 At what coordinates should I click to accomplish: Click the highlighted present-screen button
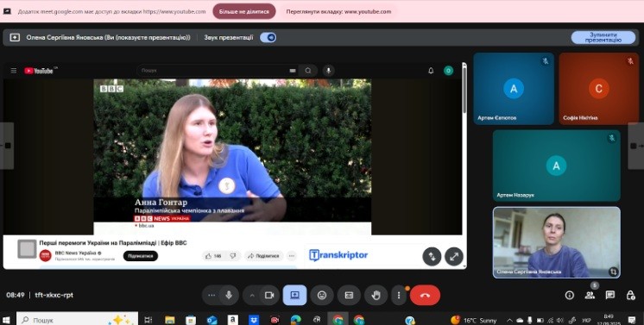click(x=294, y=295)
